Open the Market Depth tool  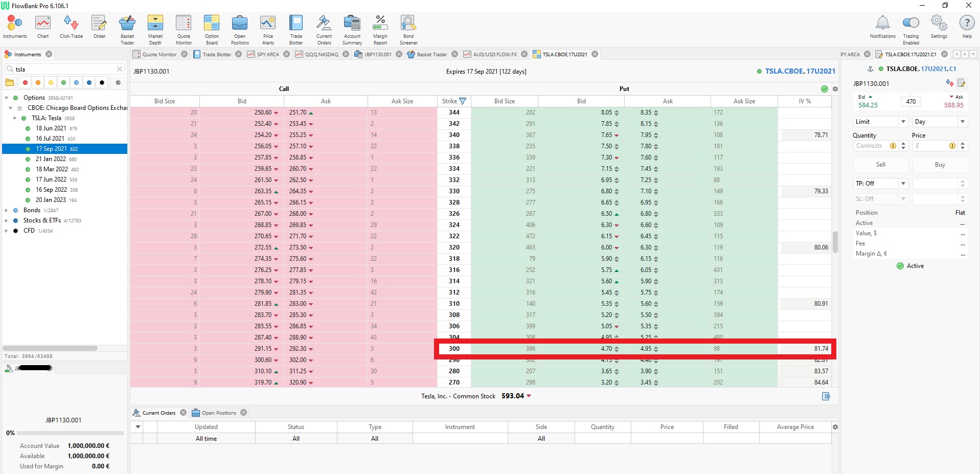[155, 30]
